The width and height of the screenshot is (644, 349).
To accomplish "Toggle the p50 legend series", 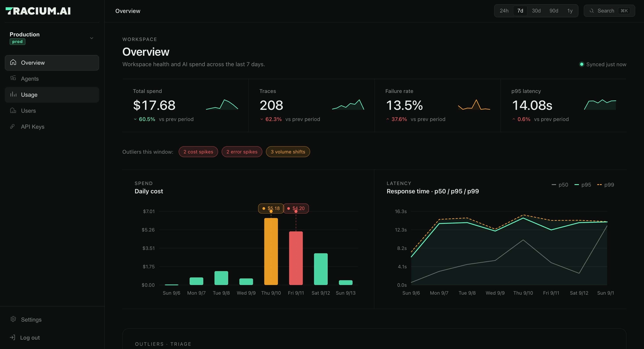I will [x=560, y=185].
